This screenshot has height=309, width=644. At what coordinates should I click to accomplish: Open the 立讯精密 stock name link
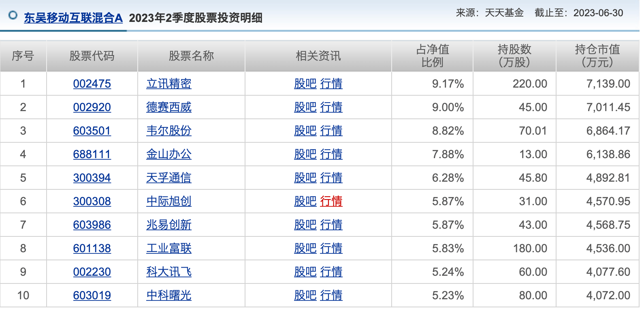click(169, 84)
